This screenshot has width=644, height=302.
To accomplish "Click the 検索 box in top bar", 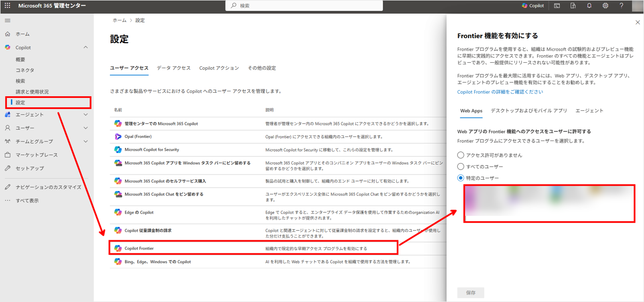I will pyautogui.click(x=304, y=6).
